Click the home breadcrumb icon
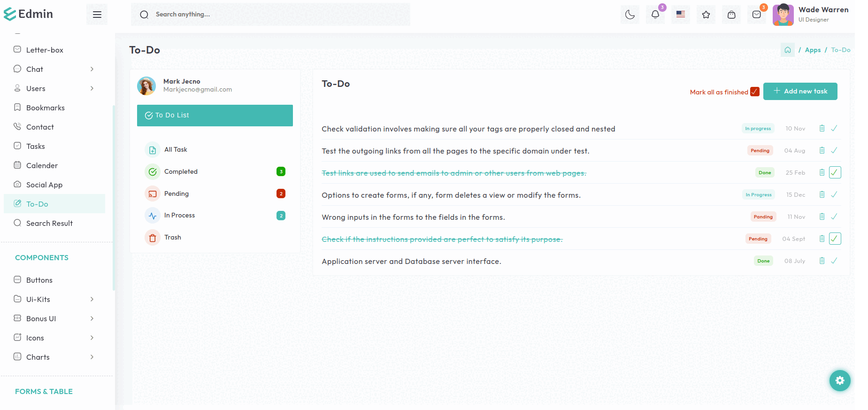 787,50
